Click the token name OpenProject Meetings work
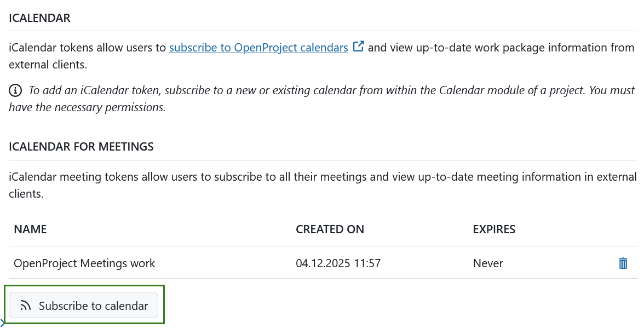 click(84, 263)
